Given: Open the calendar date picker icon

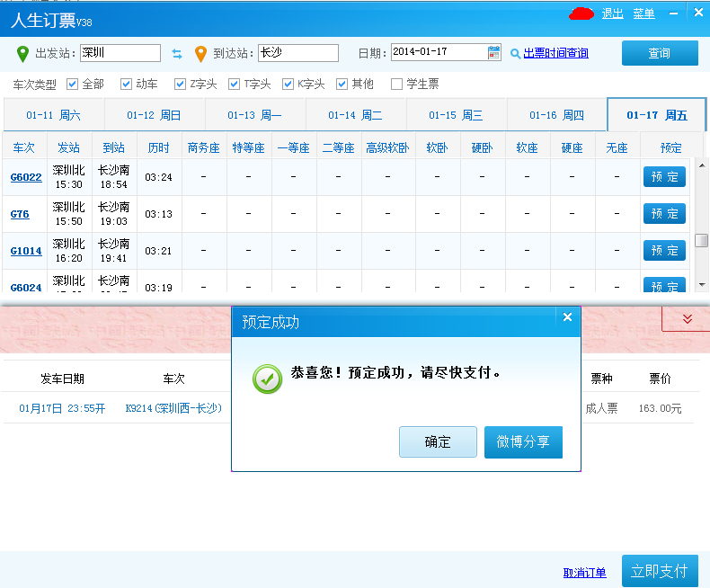Looking at the screenshot, I should 493,52.
